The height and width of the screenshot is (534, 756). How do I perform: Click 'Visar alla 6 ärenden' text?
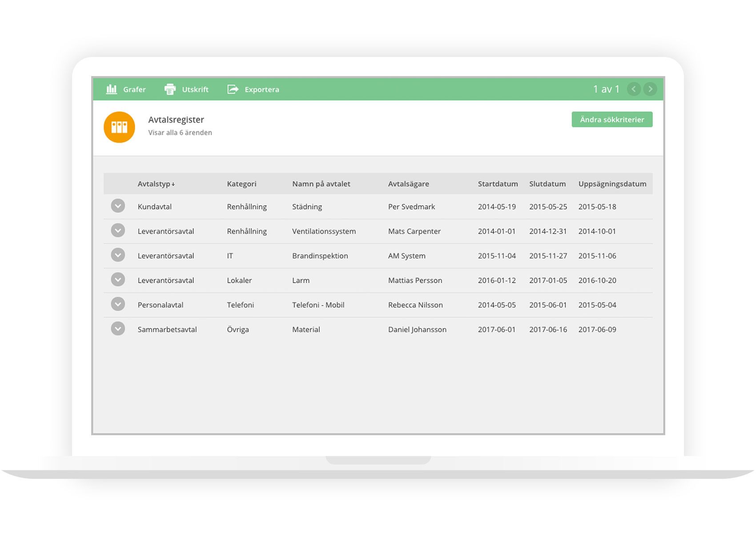point(180,133)
